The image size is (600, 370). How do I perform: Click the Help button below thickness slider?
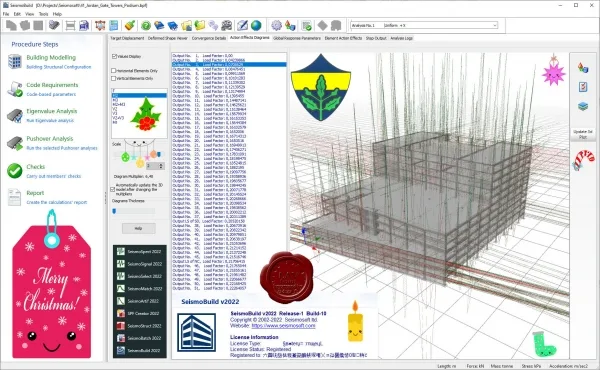coord(139,228)
